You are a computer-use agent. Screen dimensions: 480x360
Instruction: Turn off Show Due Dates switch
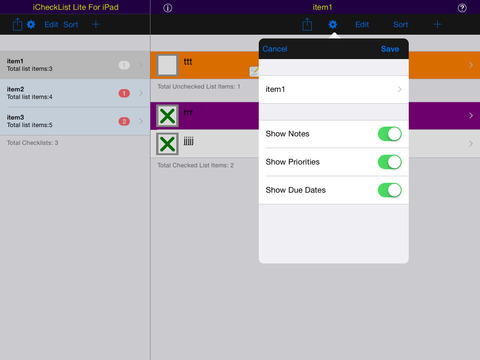[x=389, y=190]
